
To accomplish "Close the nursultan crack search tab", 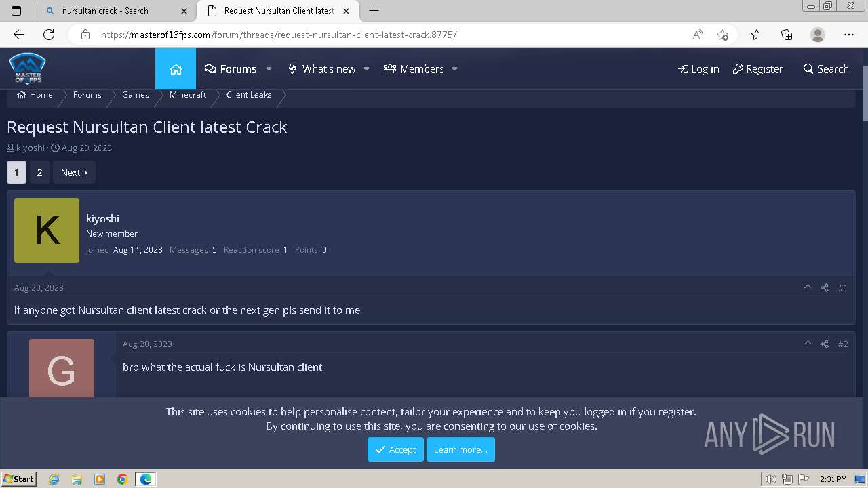I will click(x=184, y=11).
